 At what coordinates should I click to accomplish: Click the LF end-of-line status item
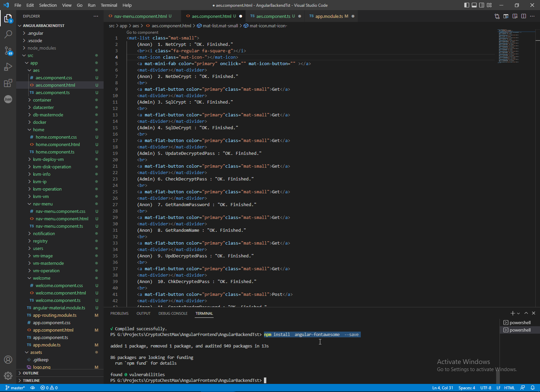click(498, 388)
